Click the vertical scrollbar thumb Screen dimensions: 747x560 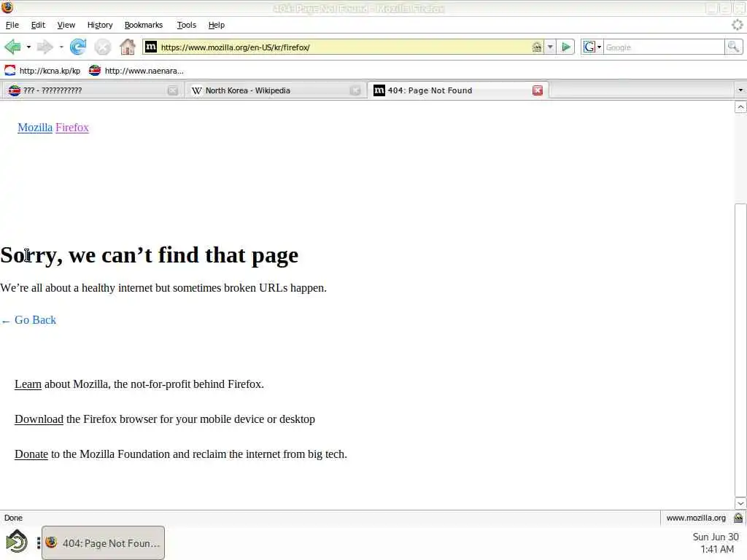(740, 350)
